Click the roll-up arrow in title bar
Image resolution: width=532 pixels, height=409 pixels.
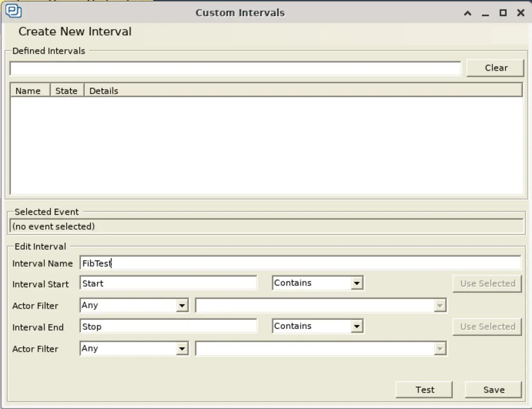pyautogui.click(x=468, y=13)
